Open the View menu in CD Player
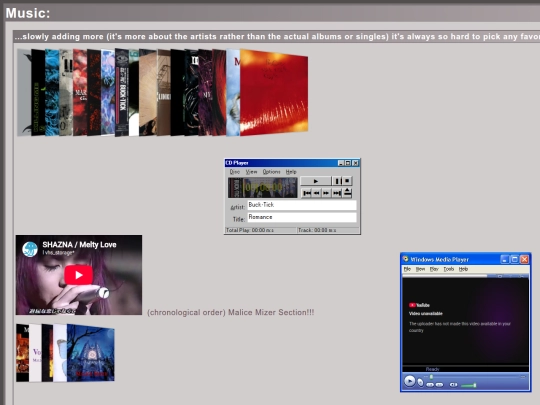 251,172
